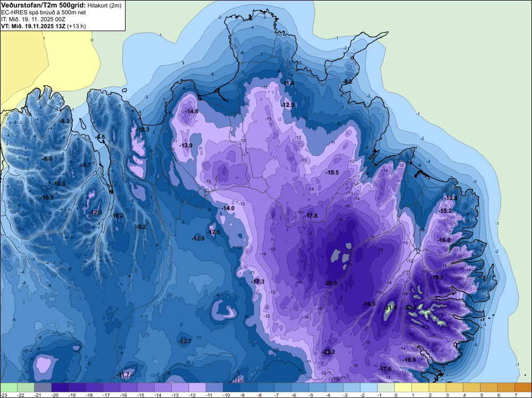Image resolution: width=532 pixels, height=398 pixels.
Task: Select the -17.3 temperature reading
Action: tap(258, 281)
